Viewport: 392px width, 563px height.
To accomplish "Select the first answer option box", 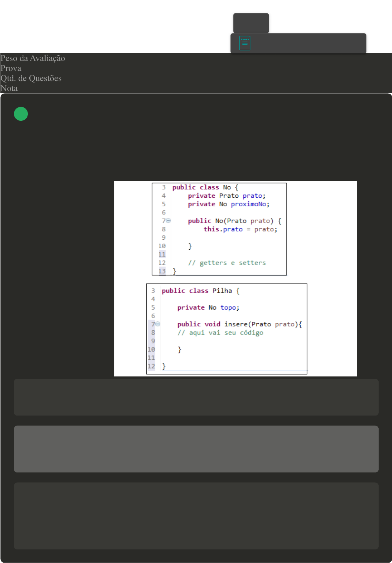I will [x=196, y=397].
